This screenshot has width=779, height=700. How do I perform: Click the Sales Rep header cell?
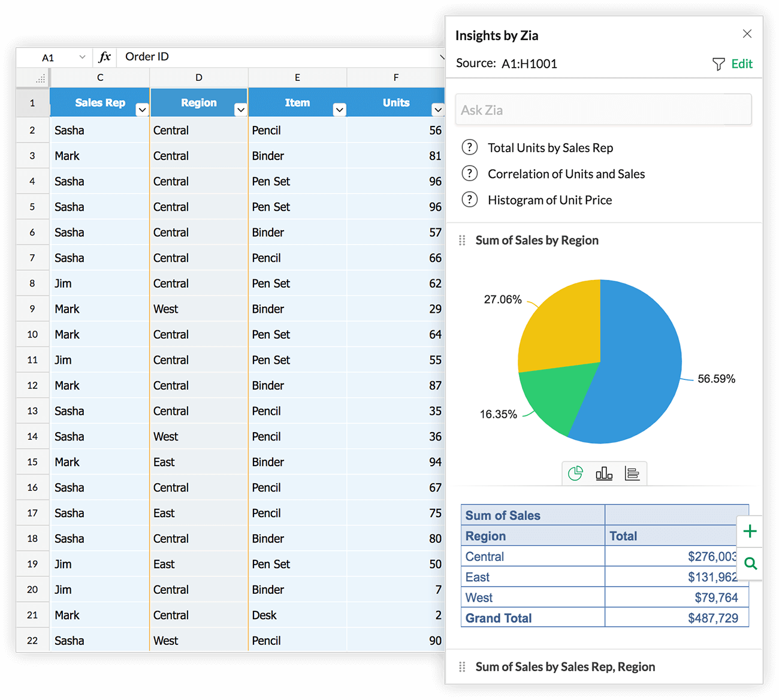(x=100, y=102)
